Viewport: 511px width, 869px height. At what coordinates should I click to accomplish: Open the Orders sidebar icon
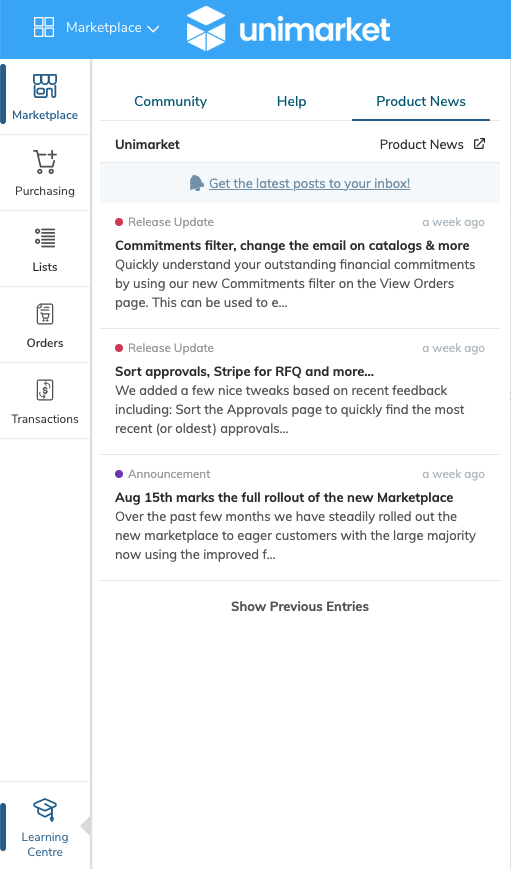(x=45, y=314)
